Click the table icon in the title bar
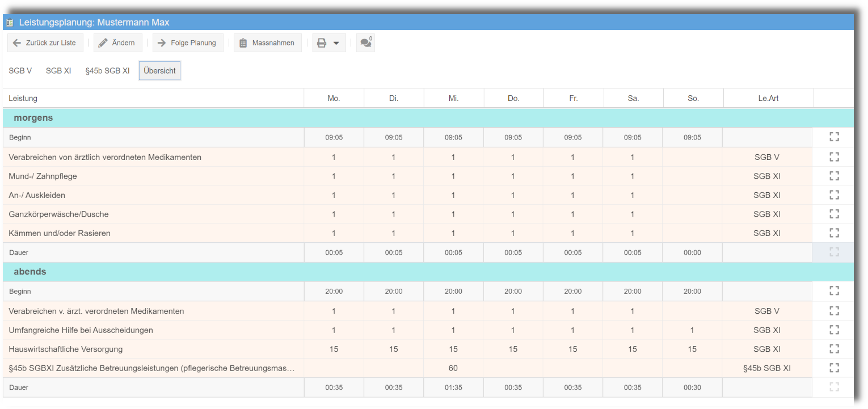 (x=9, y=22)
